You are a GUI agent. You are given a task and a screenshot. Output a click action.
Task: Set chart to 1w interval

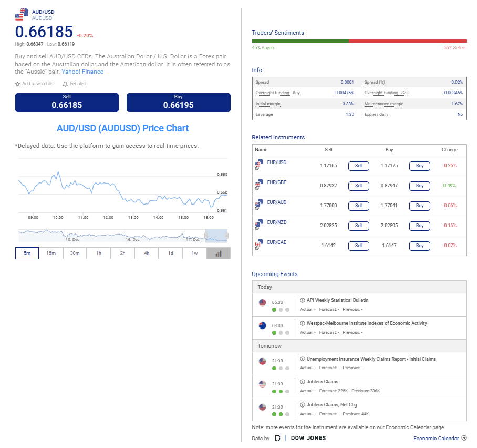[x=194, y=253]
